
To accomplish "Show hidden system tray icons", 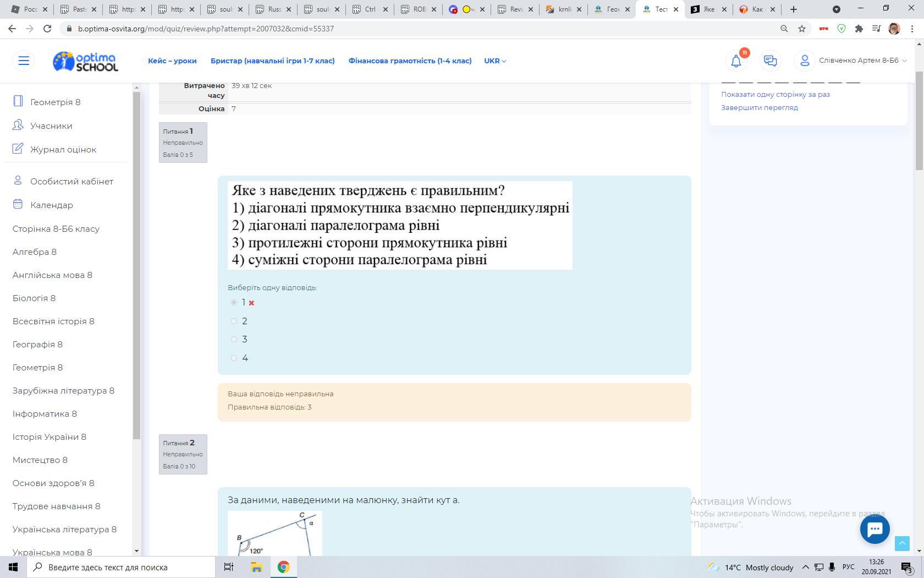I will pos(805,567).
